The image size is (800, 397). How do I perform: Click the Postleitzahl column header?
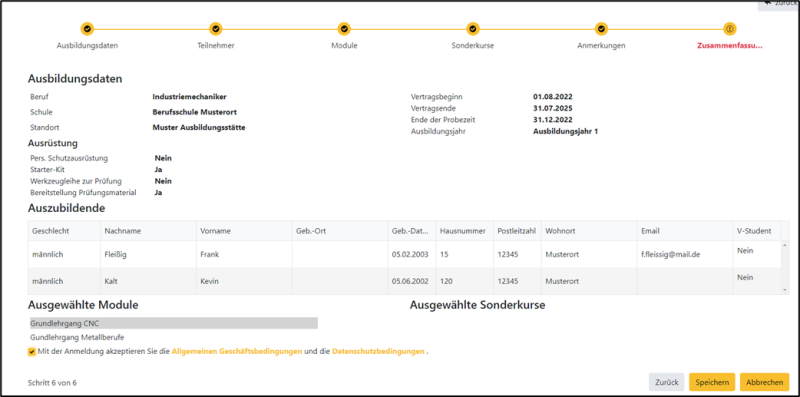516,231
